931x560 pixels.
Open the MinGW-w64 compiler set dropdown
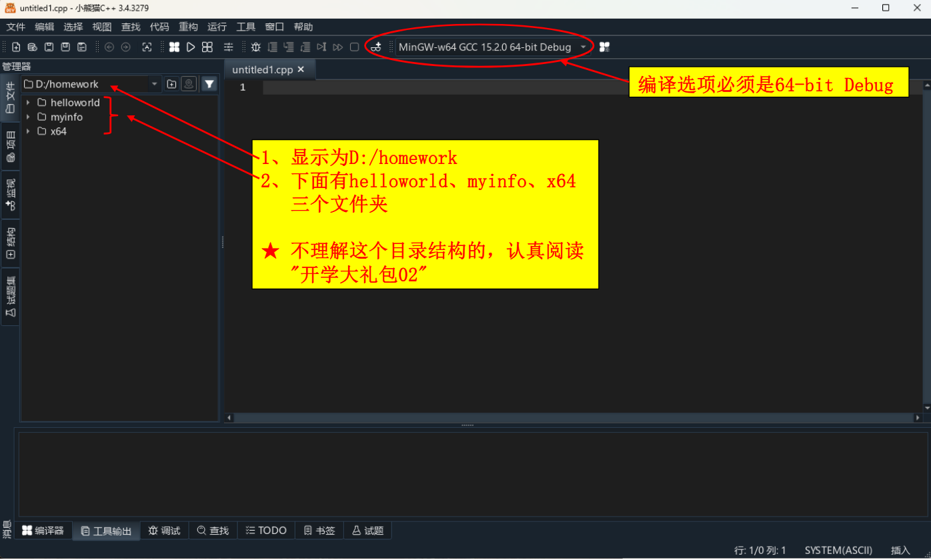tap(584, 47)
